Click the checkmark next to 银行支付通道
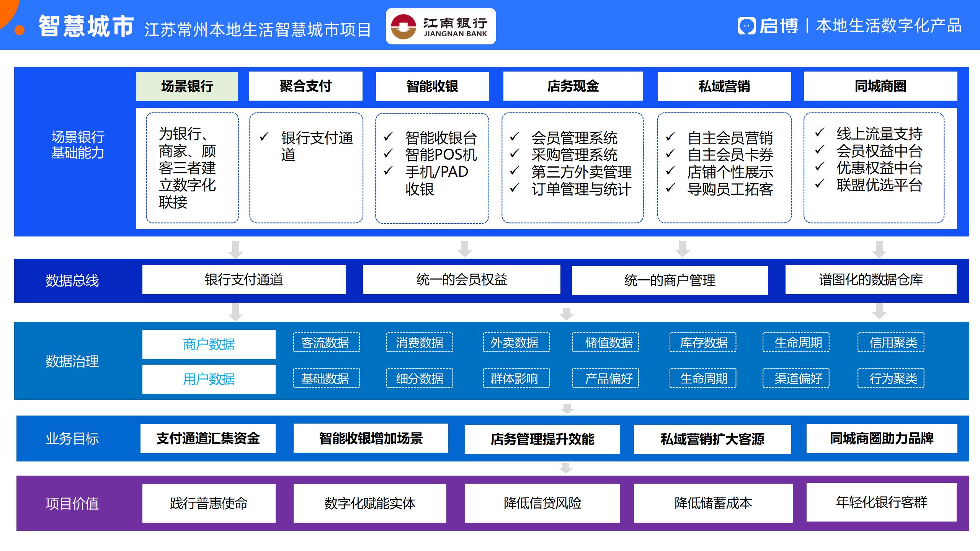This screenshot has width=980, height=551. [264, 137]
